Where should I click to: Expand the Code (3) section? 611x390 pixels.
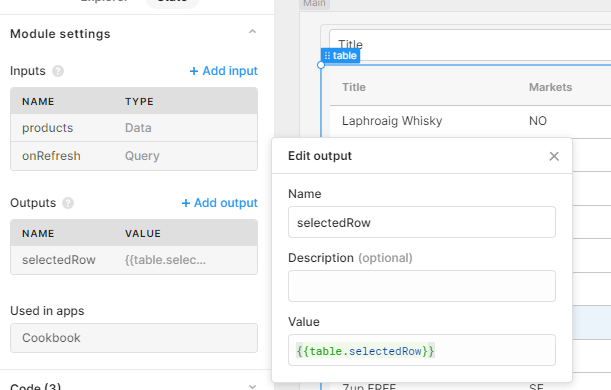[x=252, y=386]
